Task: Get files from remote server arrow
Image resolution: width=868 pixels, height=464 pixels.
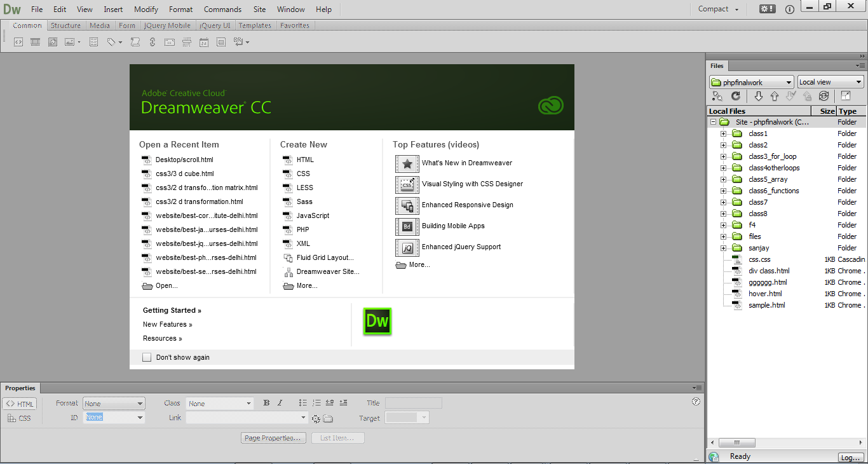Action: (759, 96)
